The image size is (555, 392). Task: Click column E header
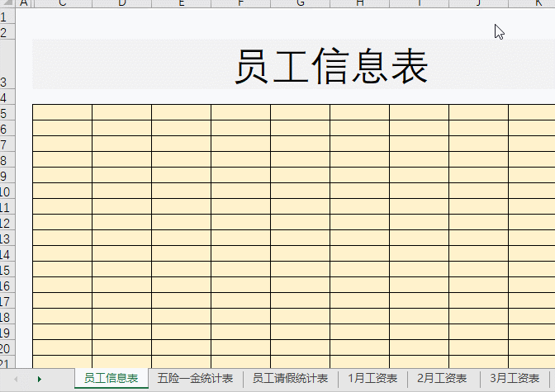coord(181,4)
